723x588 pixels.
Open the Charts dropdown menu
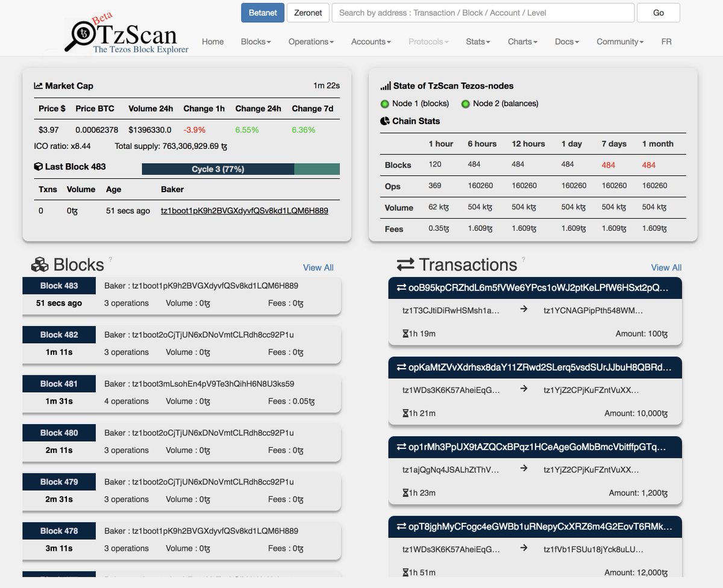[x=522, y=42]
